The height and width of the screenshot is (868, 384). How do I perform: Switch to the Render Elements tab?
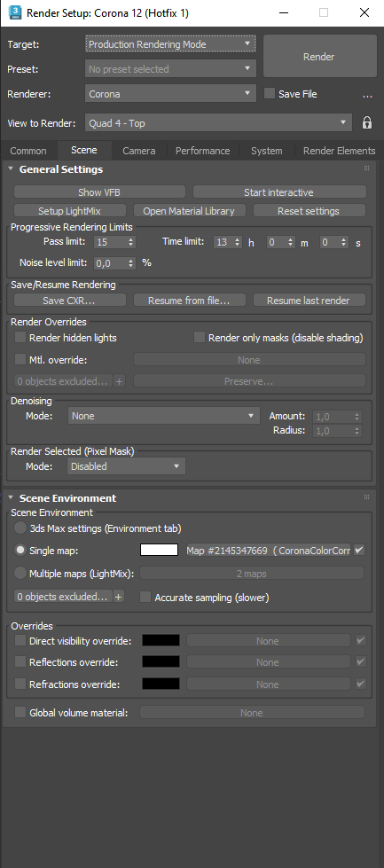(339, 151)
